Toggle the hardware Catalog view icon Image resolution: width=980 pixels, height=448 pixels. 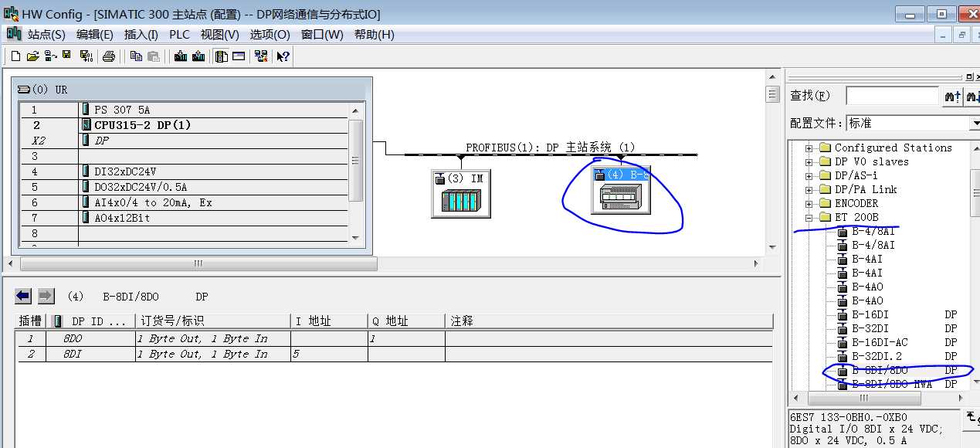[x=222, y=56]
